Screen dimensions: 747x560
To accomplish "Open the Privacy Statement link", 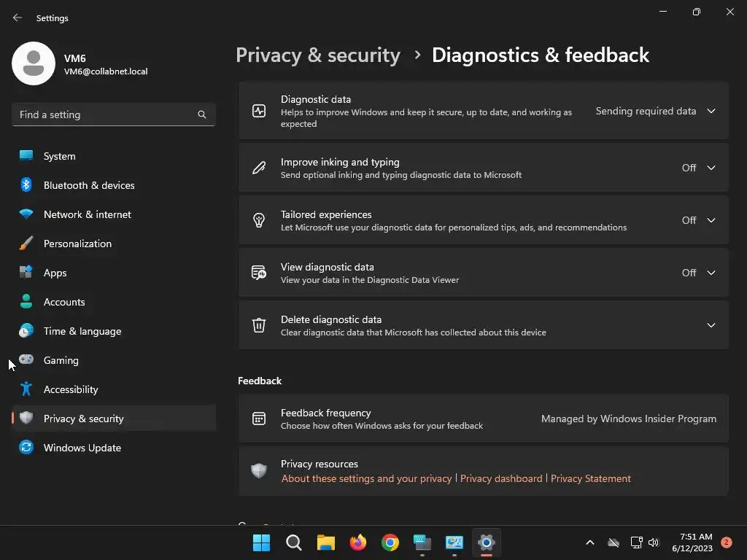I will (x=591, y=478).
